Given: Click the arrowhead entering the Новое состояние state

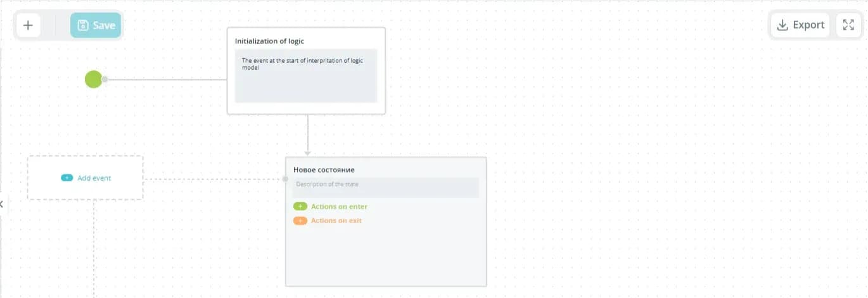Looking at the screenshot, I should coord(307,153).
